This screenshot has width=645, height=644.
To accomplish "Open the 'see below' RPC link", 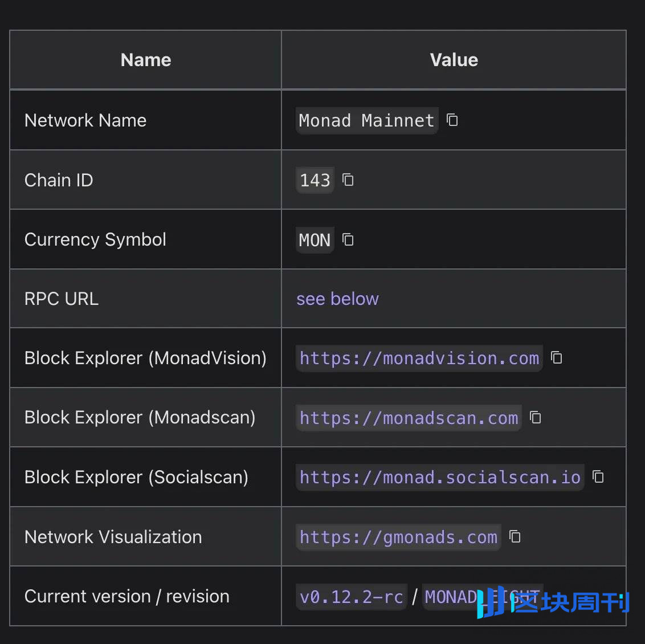I will point(337,299).
